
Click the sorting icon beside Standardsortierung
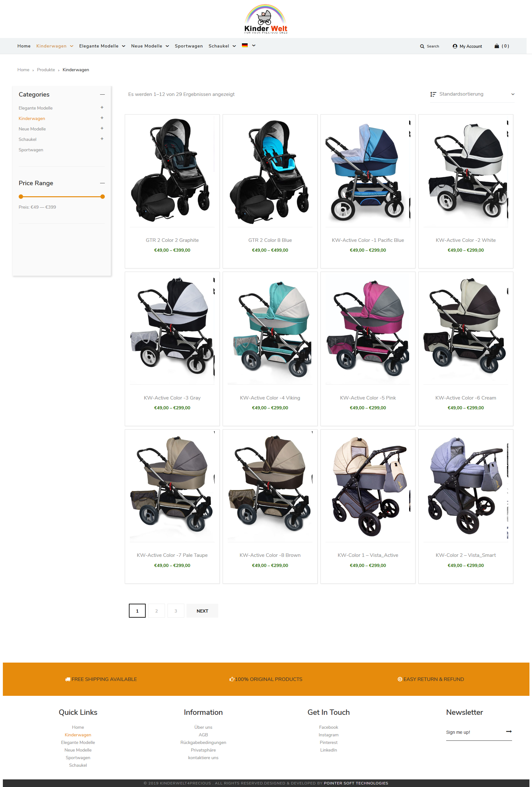(x=433, y=94)
